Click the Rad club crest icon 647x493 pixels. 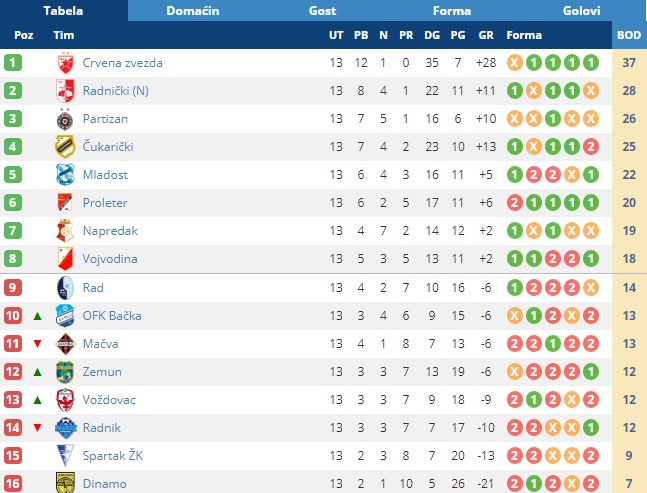[65, 288]
